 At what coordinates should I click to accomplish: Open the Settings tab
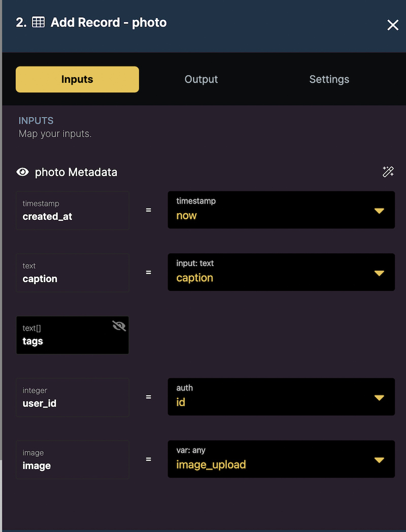click(329, 79)
